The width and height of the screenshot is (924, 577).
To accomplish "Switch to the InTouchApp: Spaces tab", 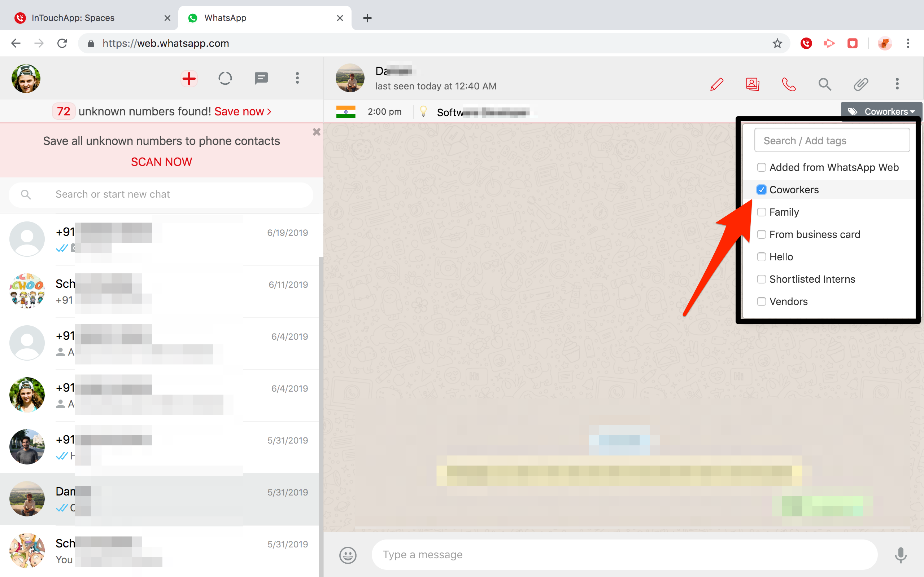I will coord(73,18).
